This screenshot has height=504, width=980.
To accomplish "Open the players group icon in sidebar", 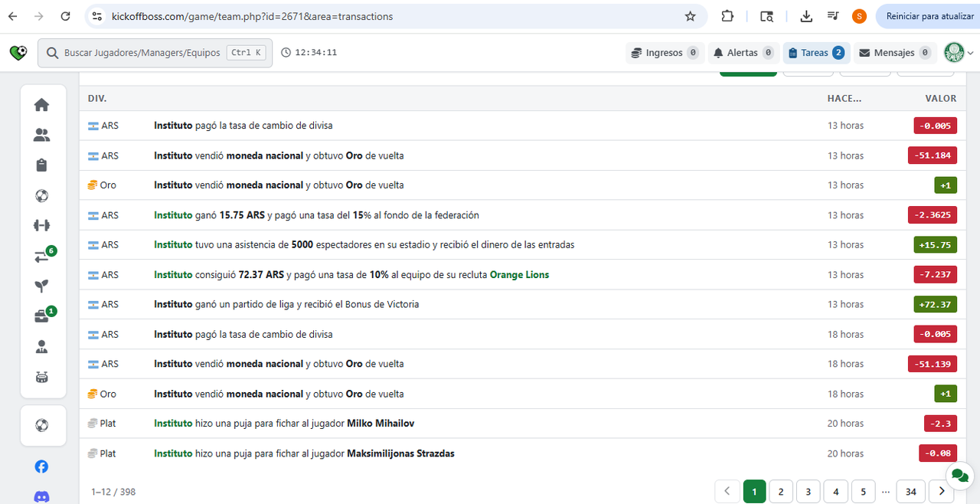I will [x=41, y=135].
